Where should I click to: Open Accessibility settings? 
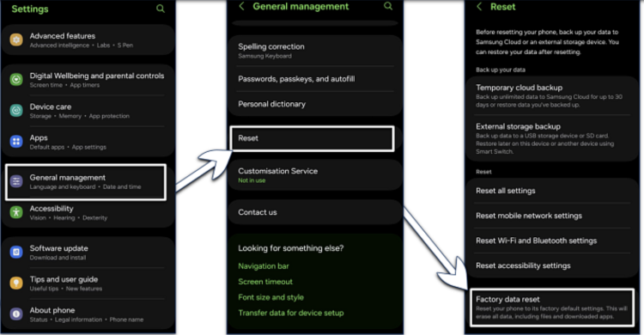coord(88,213)
